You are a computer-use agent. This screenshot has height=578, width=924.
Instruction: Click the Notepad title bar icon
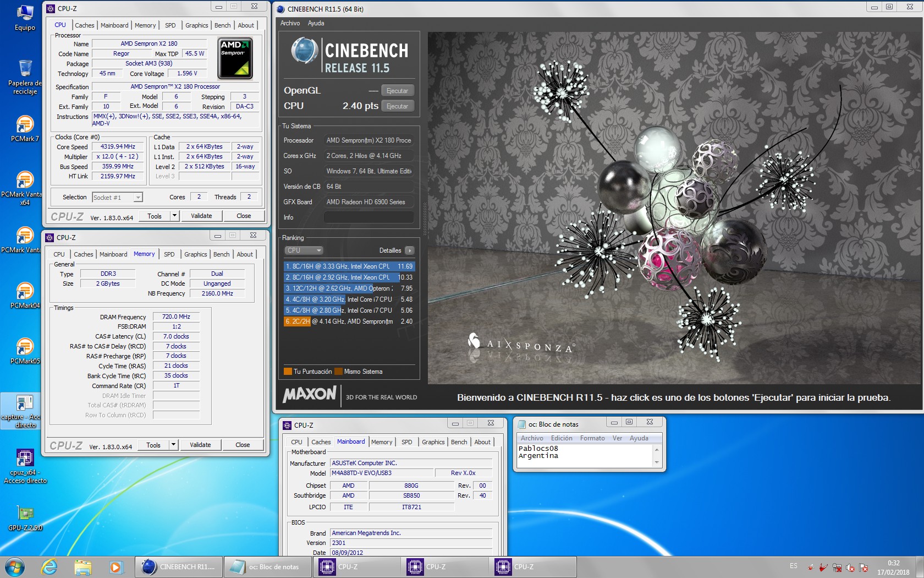click(521, 424)
